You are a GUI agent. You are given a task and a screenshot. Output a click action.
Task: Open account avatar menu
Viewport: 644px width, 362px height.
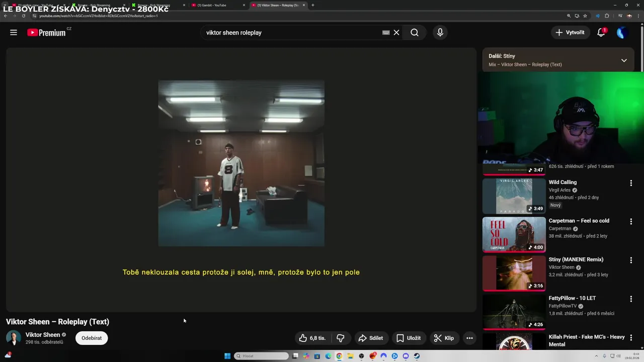pyautogui.click(x=622, y=33)
